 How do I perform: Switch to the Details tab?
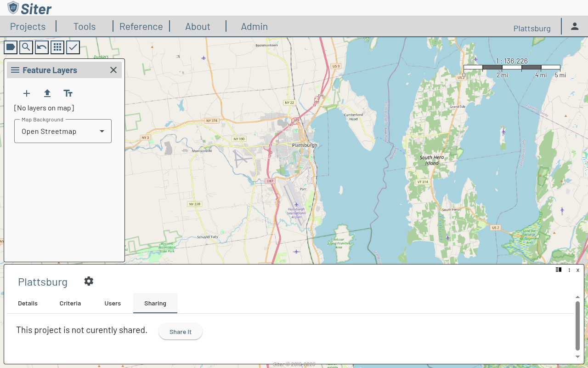[28, 303]
